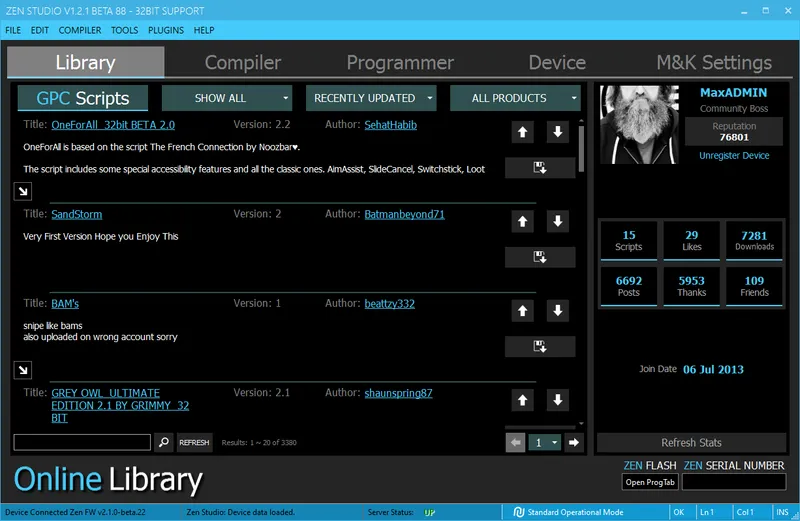Click the down arrow for SandStorm script
Viewport: 800px width, 521px height.
(558, 221)
